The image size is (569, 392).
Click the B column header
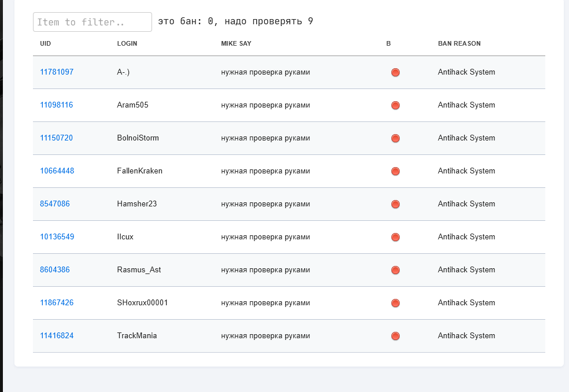point(389,43)
